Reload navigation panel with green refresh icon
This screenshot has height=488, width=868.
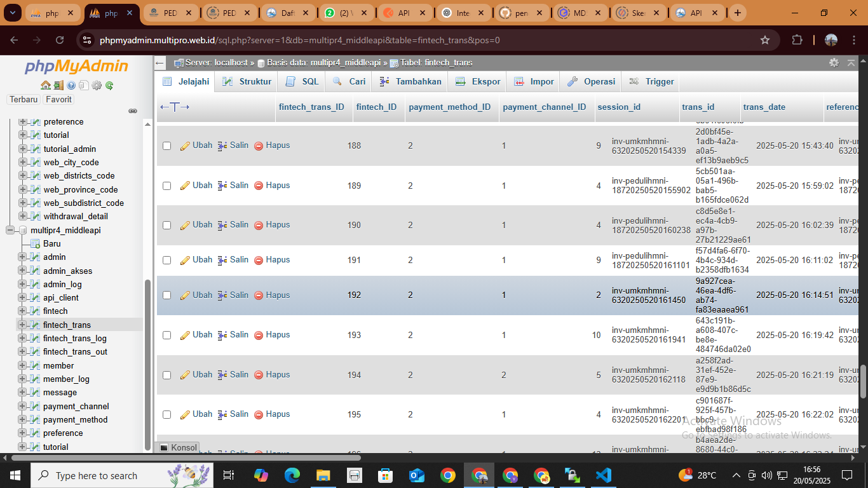[x=109, y=85]
